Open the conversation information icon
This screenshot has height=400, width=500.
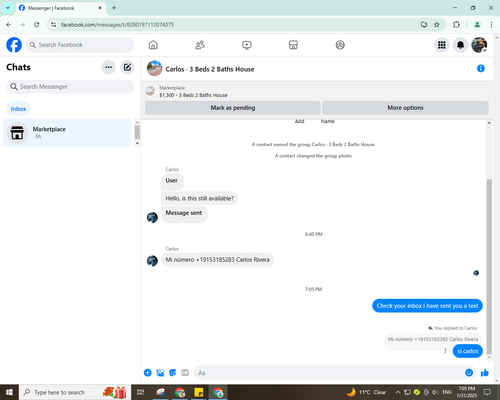pyautogui.click(x=481, y=69)
